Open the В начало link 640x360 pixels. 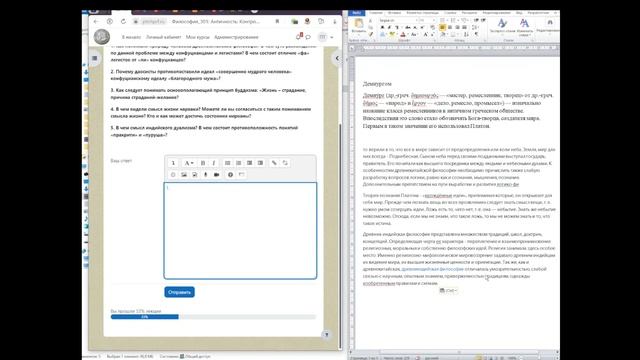pyautogui.click(x=131, y=37)
